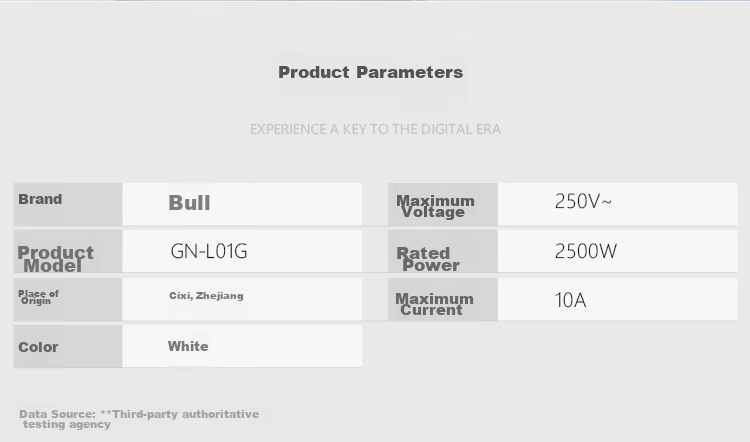Image resolution: width=750 pixels, height=442 pixels.
Task: Click the Color label cell
Action: [x=67, y=346]
